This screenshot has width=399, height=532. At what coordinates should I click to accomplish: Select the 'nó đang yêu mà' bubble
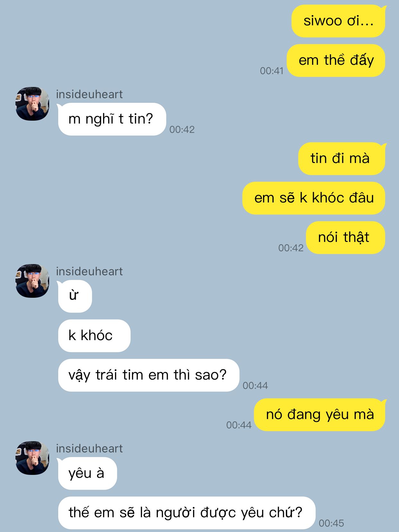[x=320, y=415]
